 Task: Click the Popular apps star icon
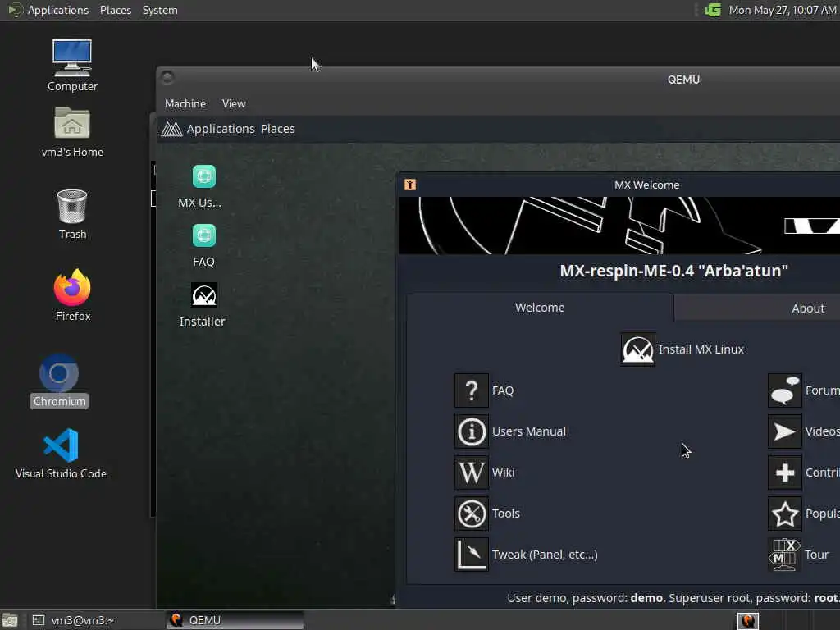pos(785,514)
